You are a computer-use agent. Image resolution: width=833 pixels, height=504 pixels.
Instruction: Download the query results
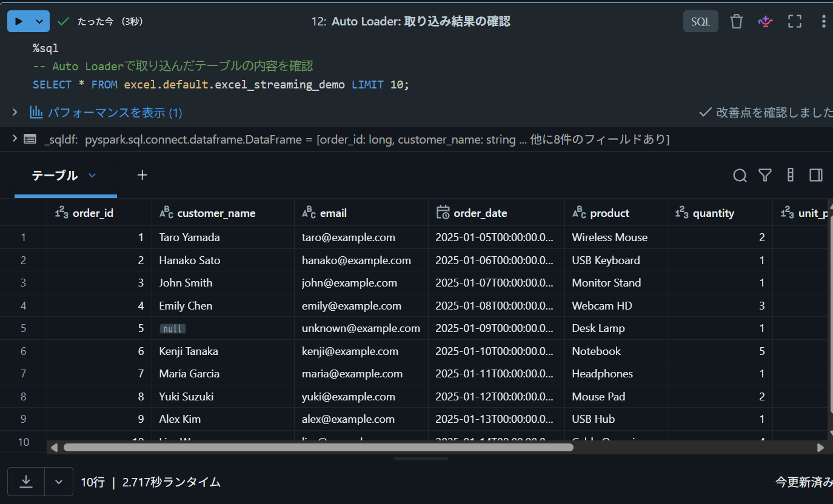click(26, 482)
